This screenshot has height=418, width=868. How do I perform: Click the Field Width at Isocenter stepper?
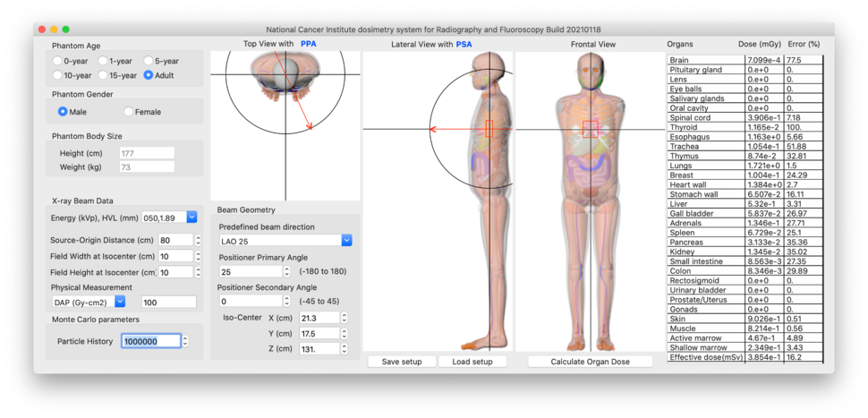coord(199,256)
